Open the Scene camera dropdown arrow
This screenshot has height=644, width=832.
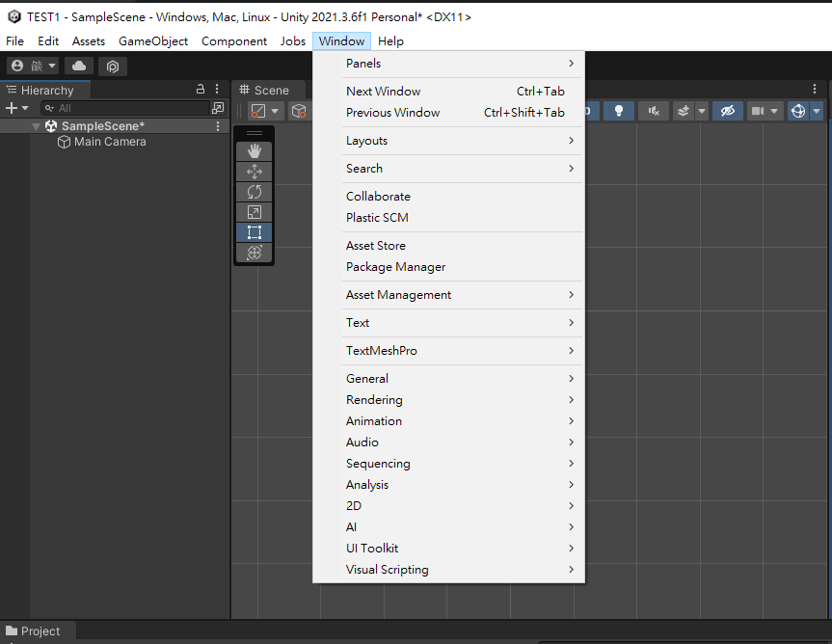pyautogui.click(x=774, y=111)
